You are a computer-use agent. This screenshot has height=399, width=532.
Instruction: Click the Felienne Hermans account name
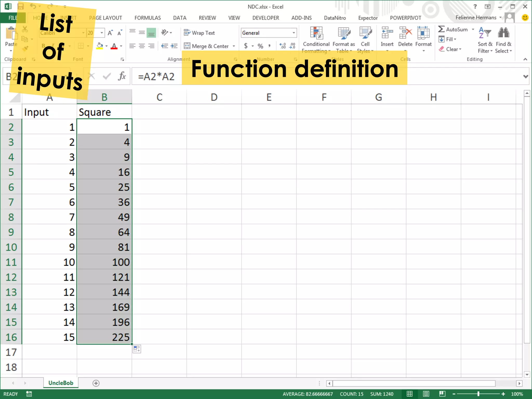click(476, 17)
